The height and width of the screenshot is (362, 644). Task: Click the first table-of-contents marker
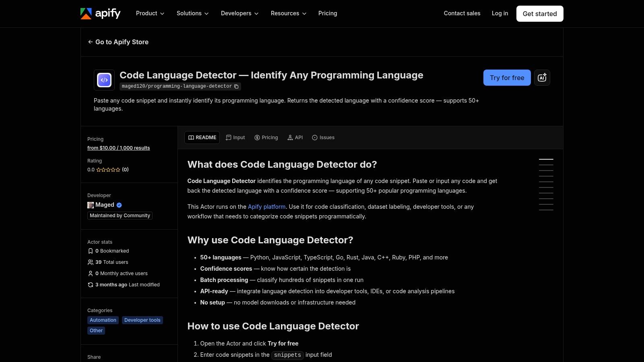click(546, 159)
